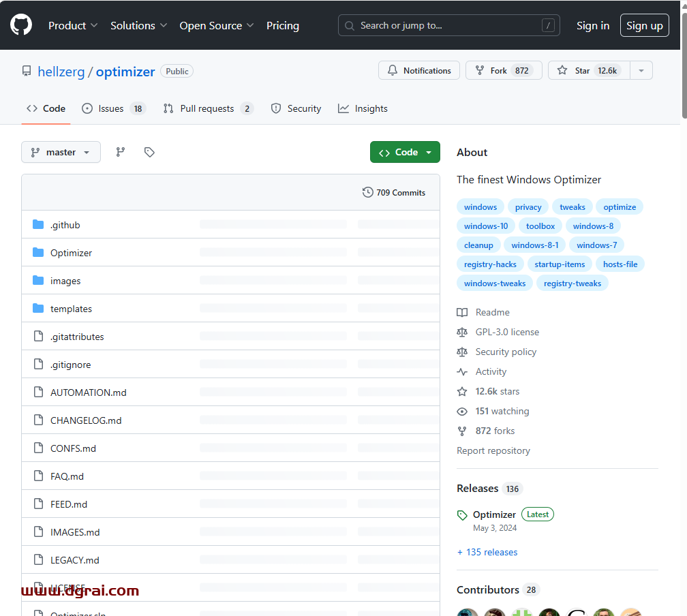Click the Search or jump to field

448,26
